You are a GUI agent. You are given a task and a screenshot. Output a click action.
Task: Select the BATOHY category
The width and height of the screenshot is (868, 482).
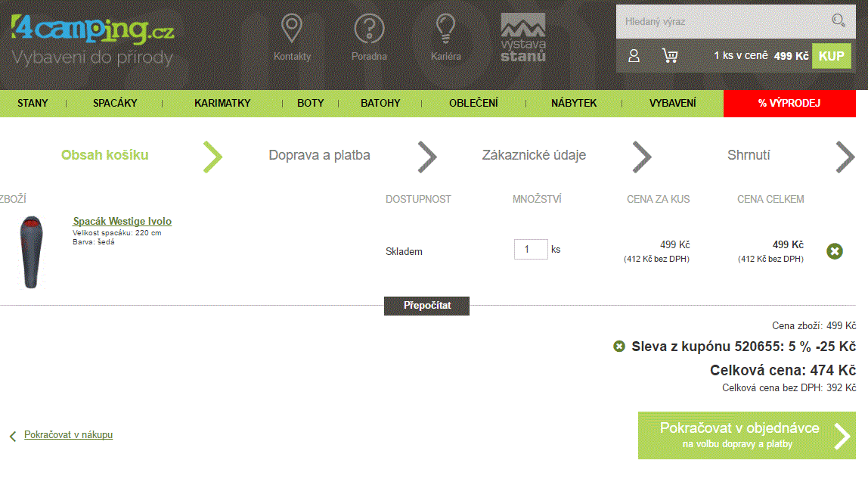tap(380, 104)
